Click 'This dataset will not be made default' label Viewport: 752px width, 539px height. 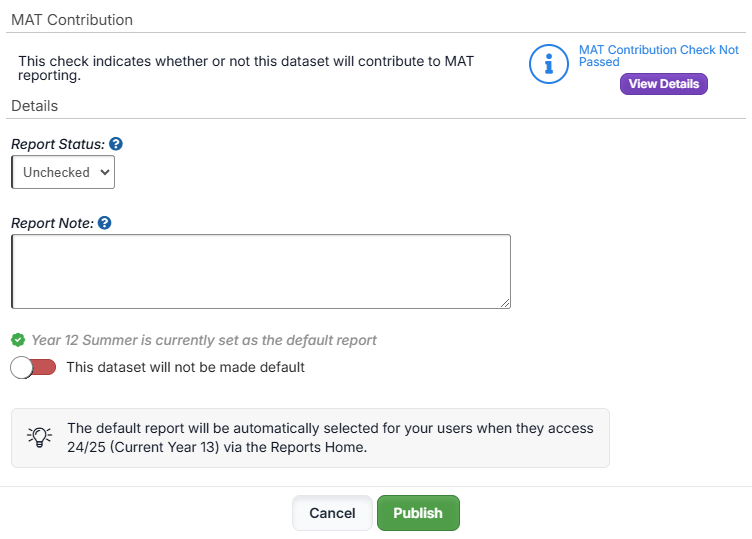pos(185,367)
